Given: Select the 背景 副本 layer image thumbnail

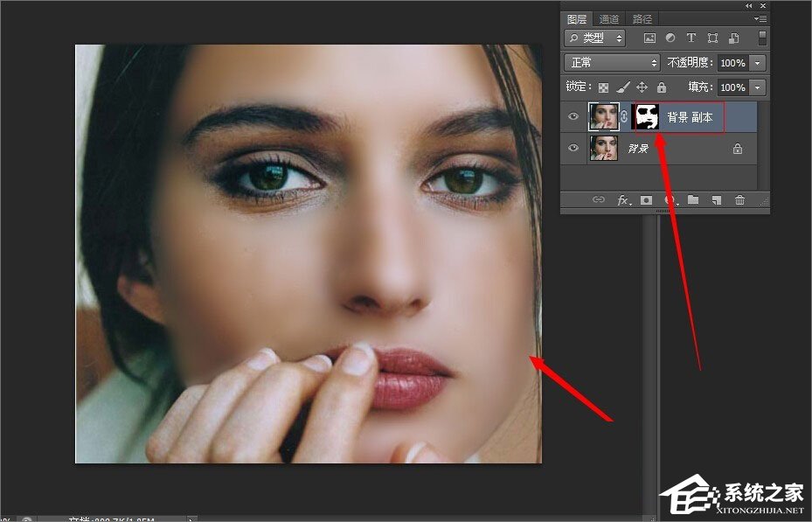Looking at the screenshot, I should pos(604,116).
